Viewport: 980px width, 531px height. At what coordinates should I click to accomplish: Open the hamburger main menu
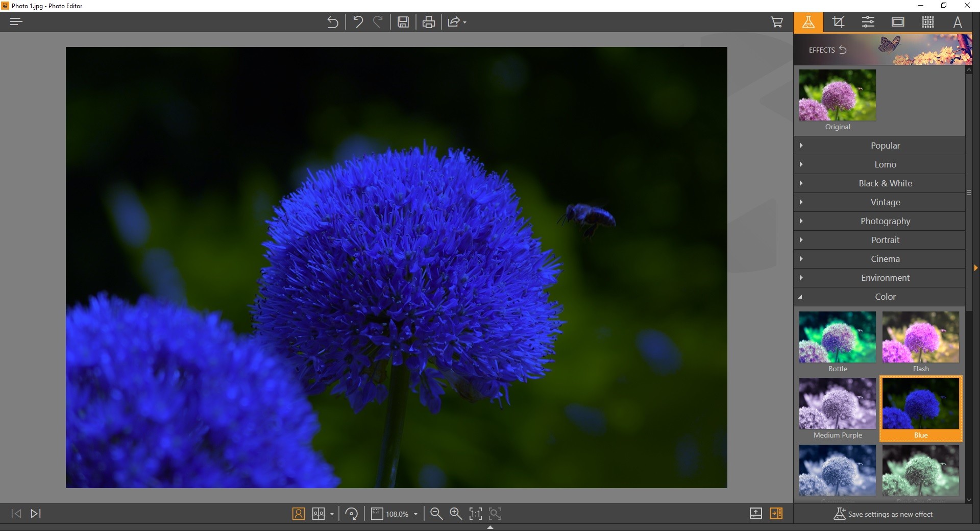coord(16,22)
